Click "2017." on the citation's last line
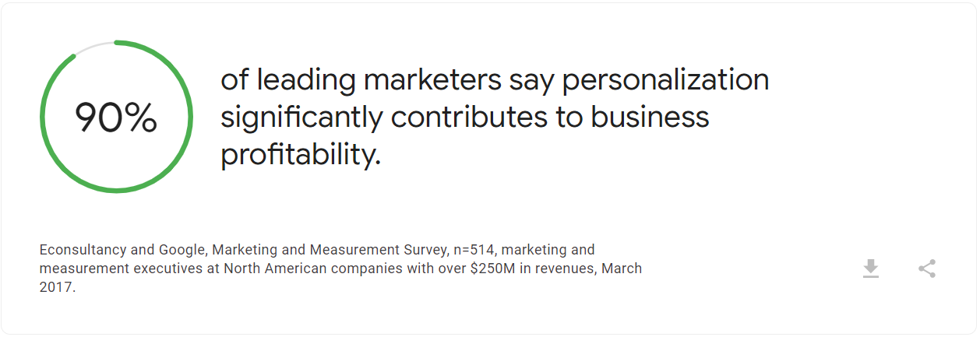980x337 pixels. (58, 287)
